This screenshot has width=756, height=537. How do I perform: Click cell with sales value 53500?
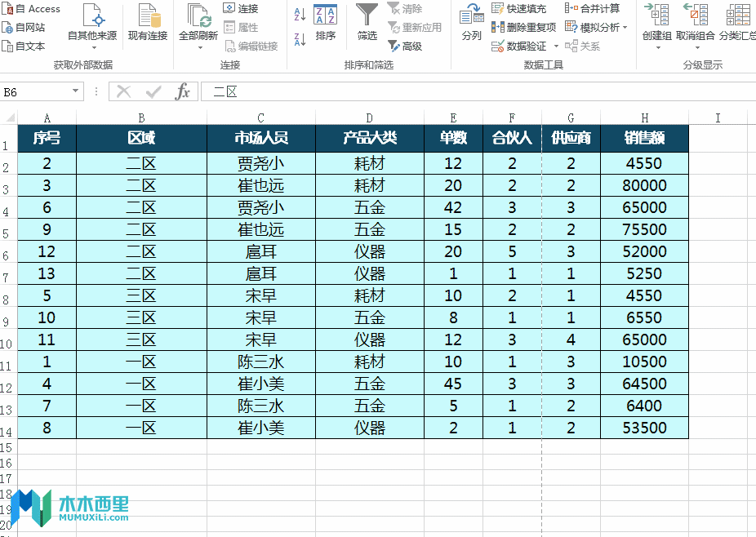645,428
